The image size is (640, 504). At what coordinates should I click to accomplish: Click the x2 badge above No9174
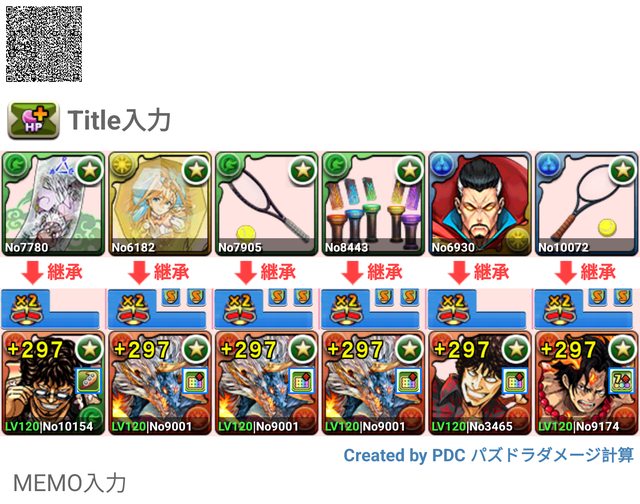pyautogui.click(x=559, y=309)
